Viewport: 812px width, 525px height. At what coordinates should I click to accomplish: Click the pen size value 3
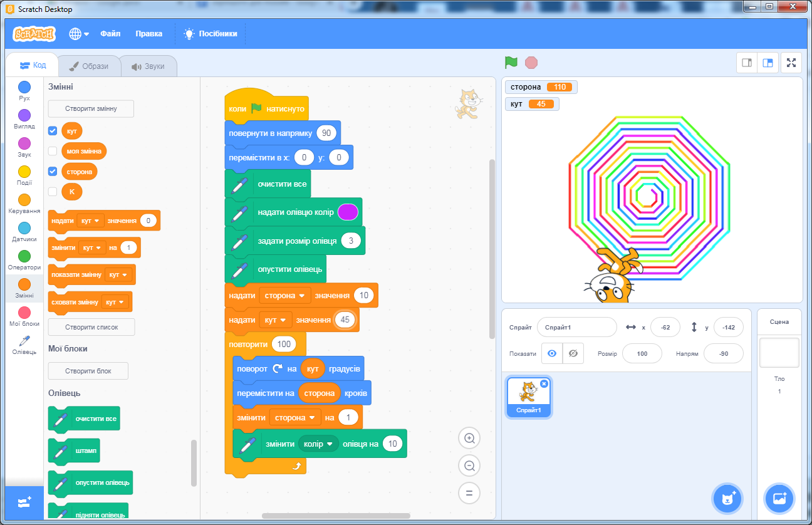[351, 241]
